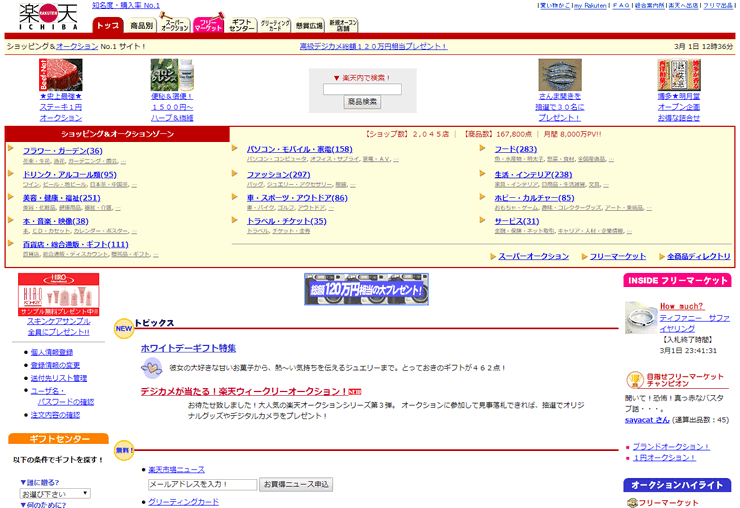The height and width of the screenshot is (508, 740).
Task: Focus the 楽天内で検索 search field
Action: pyautogui.click(x=362, y=89)
